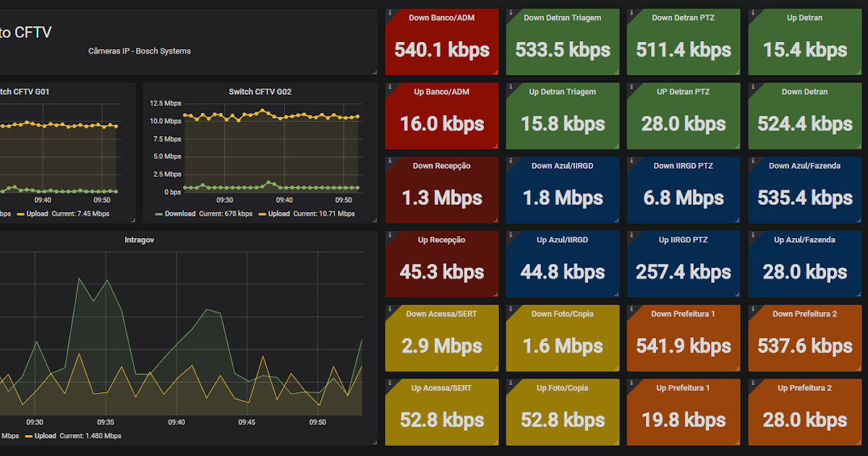Select the info icon on Up Azul/IIRGD
The image size is (868, 456).
pyautogui.click(x=511, y=235)
